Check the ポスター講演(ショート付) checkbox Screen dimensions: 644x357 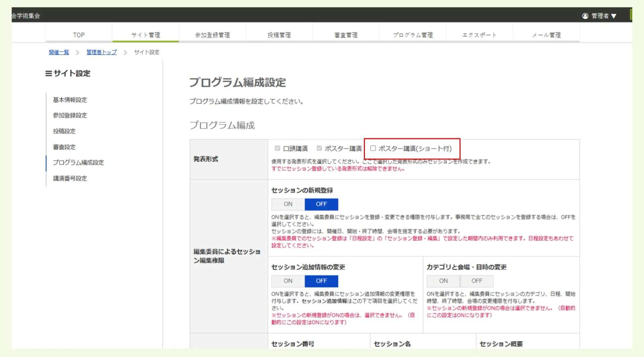pos(373,148)
